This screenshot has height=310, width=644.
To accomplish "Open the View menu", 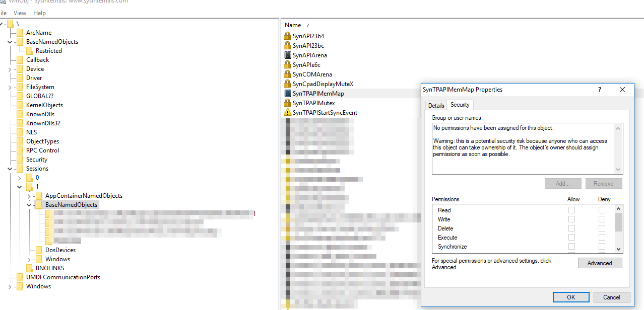I will pos(20,13).
